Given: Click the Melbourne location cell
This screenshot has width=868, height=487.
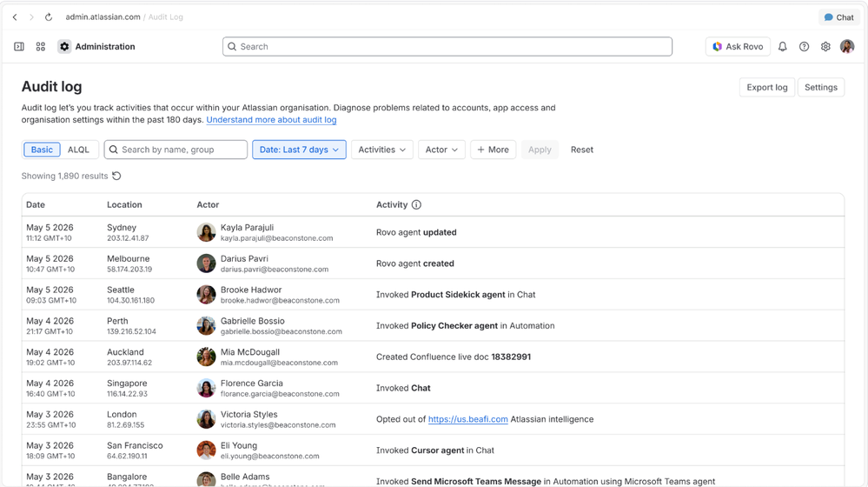Looking at the screenshot, I should tap(129, 264).
